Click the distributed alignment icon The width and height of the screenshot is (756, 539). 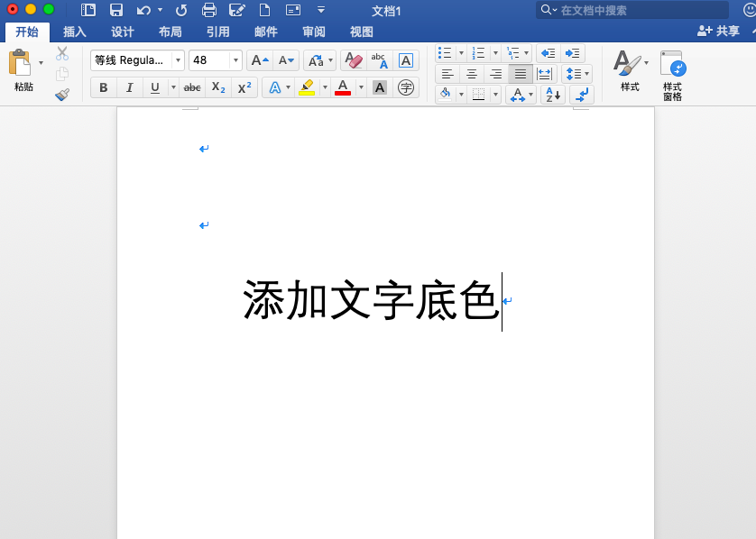545,74
